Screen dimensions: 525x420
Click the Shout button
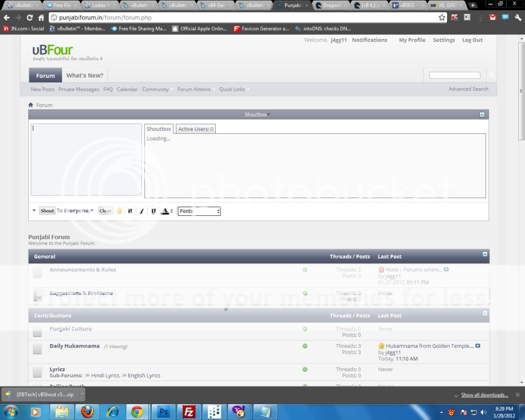[x=47, y=211]
